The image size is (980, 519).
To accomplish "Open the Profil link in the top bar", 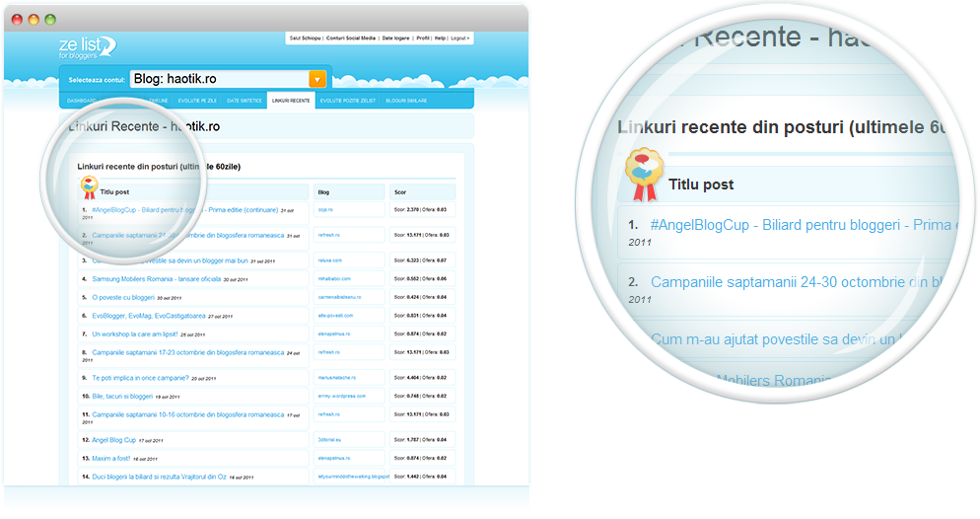I will click(x=422, y=37).
